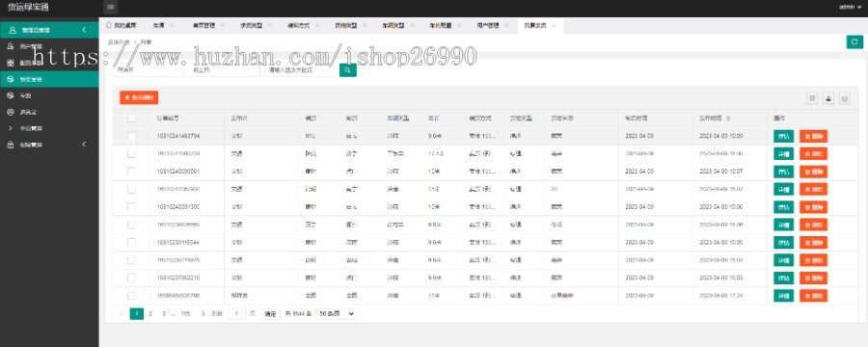Screen dimensions: 868x347
Task: Delete the order 16810240391390 row
Action: coord(813,207)
